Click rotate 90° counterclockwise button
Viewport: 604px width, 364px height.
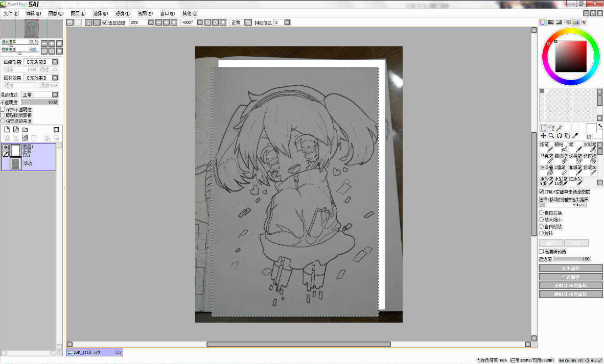click(x=570, y=285)
